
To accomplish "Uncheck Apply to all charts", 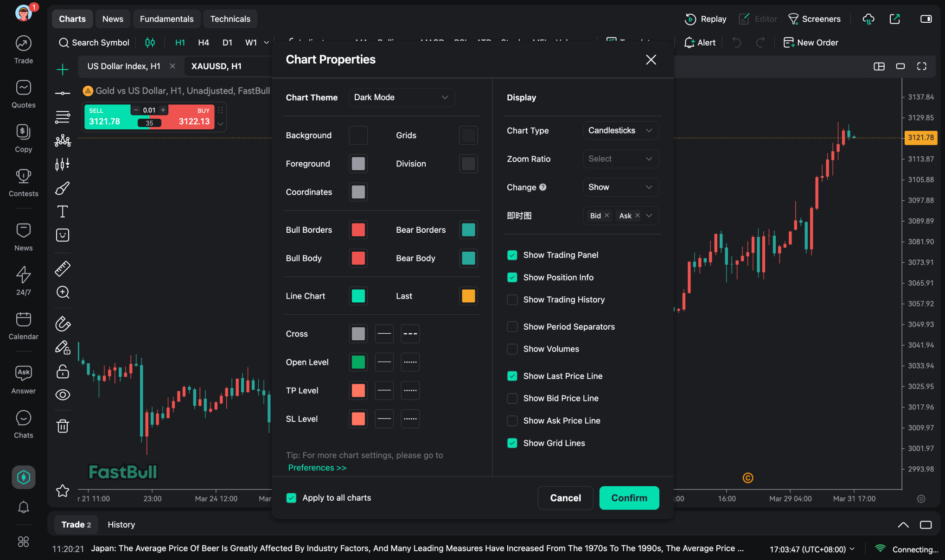I will click(x=291, y=498).
